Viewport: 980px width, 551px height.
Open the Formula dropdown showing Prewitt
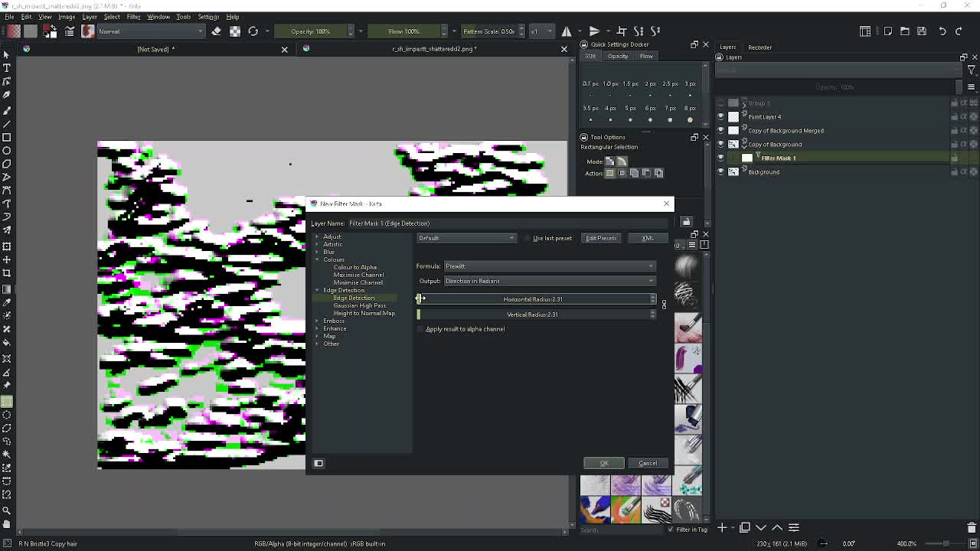click(x=550, y=266)
